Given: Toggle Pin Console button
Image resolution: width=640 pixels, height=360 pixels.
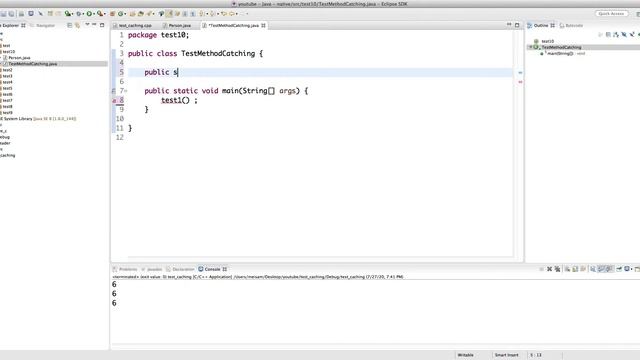Looking at the screenshot, I should [619, 269].
